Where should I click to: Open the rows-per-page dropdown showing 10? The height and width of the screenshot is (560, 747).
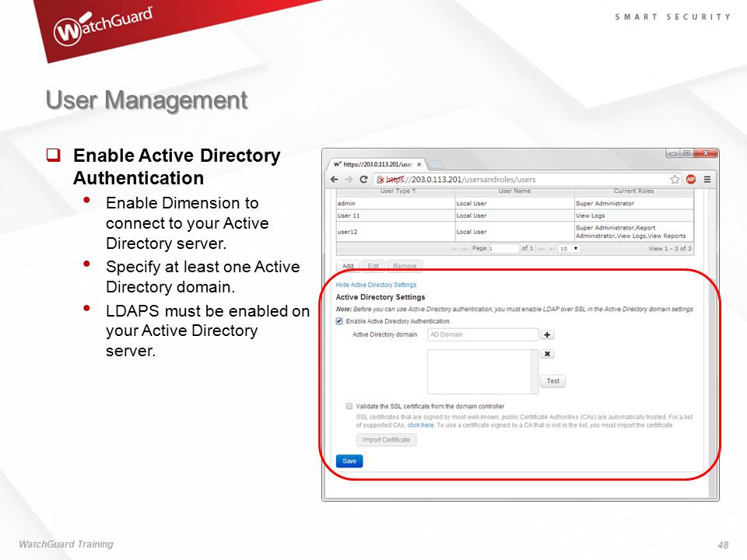coord(569,249)
